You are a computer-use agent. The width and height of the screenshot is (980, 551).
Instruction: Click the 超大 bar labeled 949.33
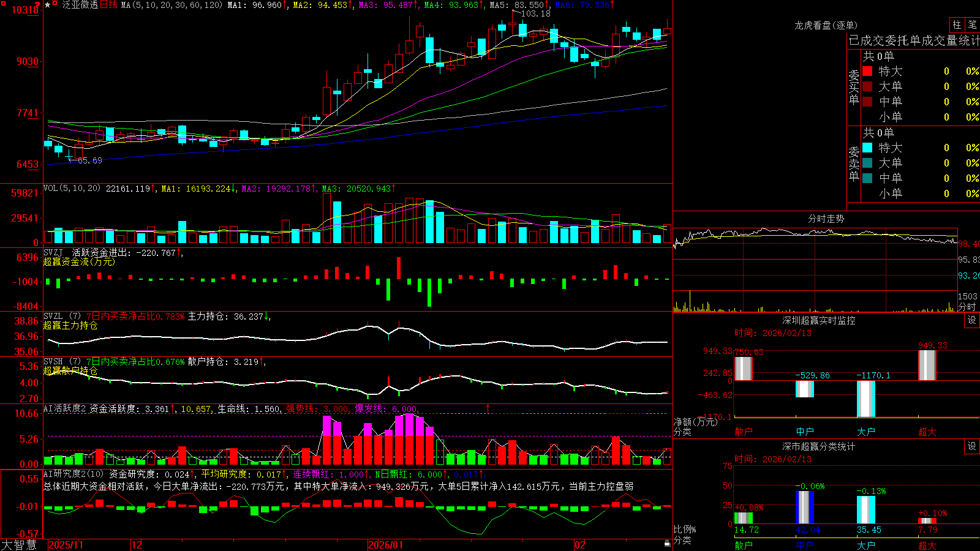(x=927, y=365)
